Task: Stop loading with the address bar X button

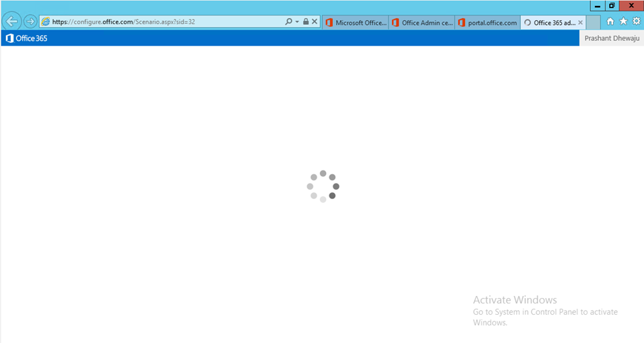Action: click(315, 22)
